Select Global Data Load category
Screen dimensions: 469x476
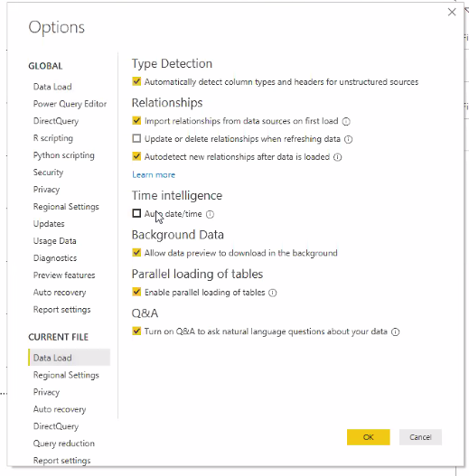[52, 87]
